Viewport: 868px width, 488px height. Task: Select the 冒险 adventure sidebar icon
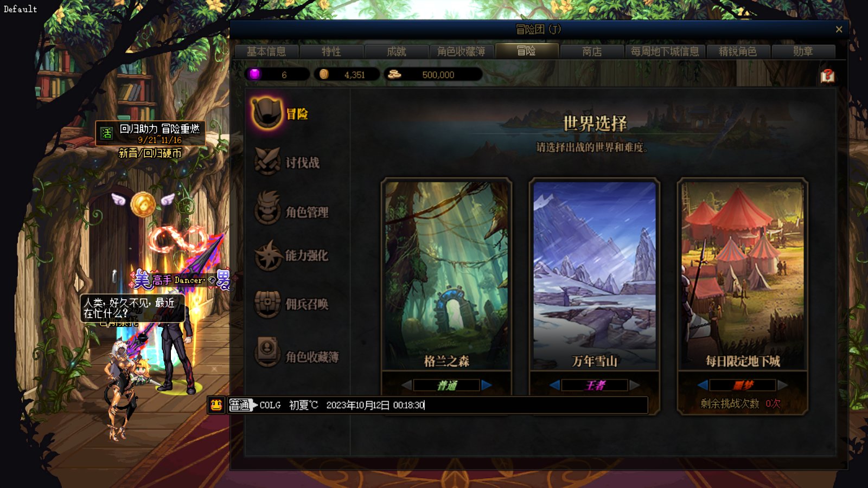click(267, 113)
